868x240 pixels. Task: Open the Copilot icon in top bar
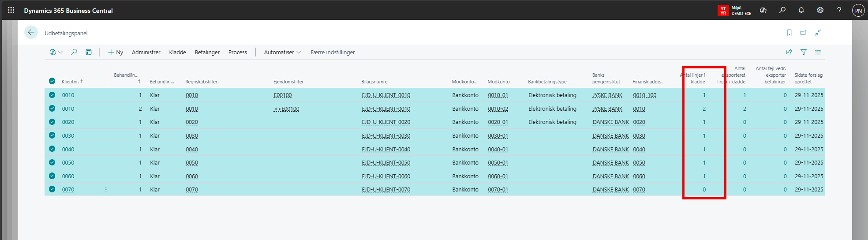(763, 11)
